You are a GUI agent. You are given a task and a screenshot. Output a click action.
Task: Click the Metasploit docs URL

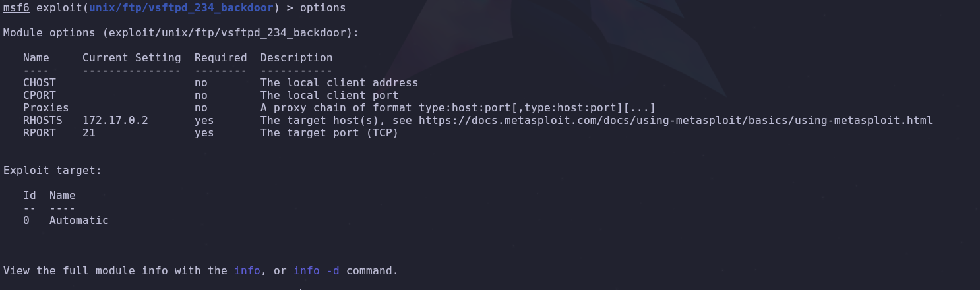click(675, 121)
